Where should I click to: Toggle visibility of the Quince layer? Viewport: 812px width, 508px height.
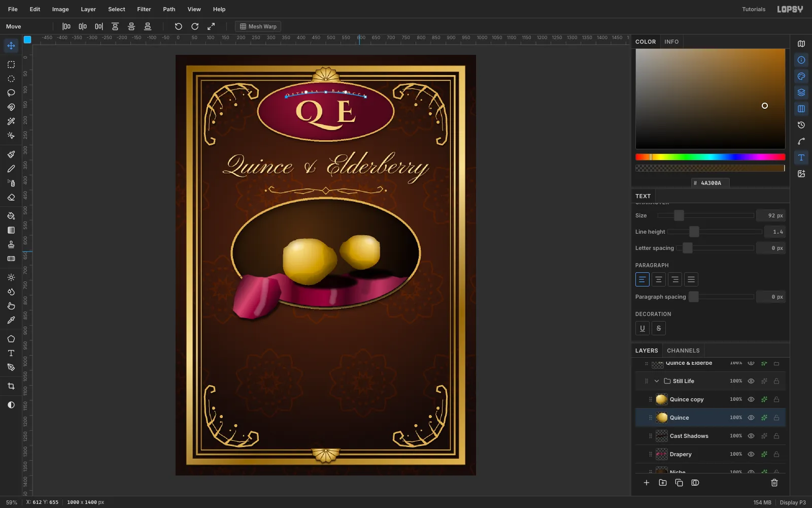click(751, 418)
